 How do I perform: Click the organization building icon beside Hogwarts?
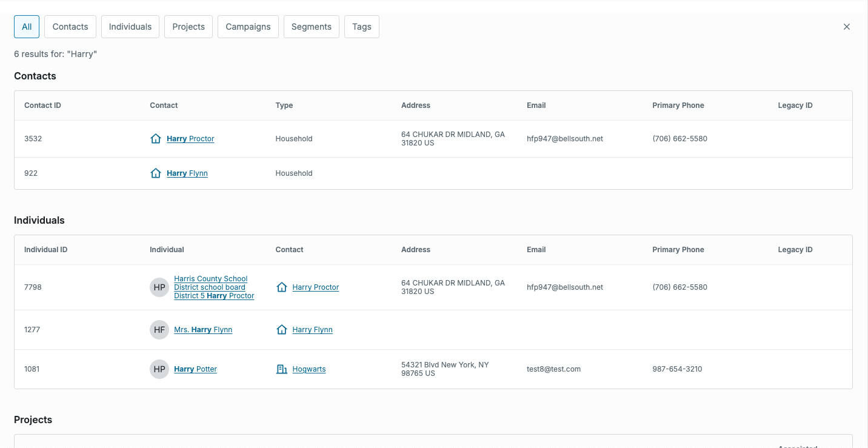[282, 369]
